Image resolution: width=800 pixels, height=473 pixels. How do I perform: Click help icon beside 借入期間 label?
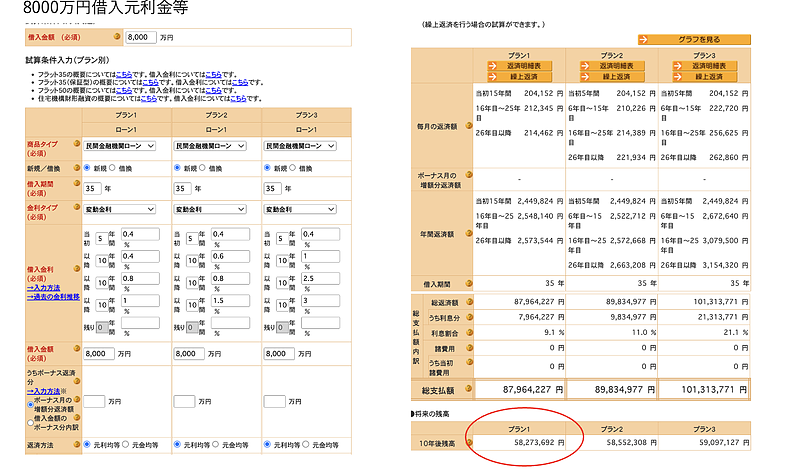pyautogui.click(x=78, y=183)
